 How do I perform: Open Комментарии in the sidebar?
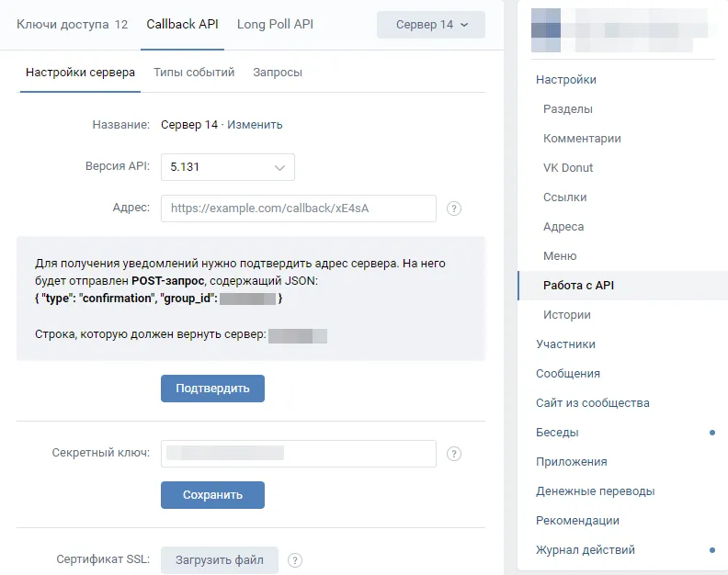pos(582,139)
